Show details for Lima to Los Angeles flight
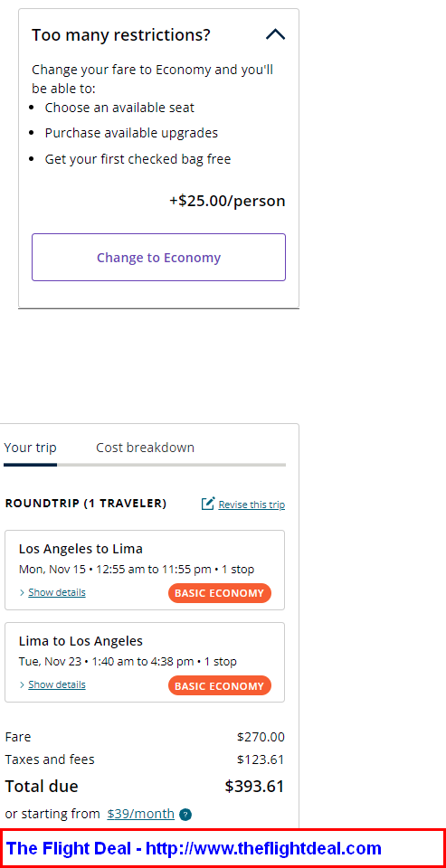This screenshot has height=868, width=446. 56,684
